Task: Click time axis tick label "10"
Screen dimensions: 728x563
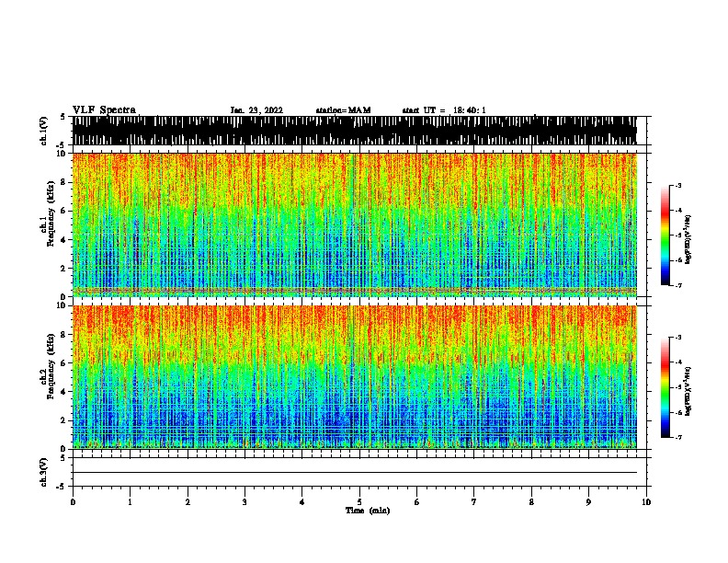Action: 646,502
